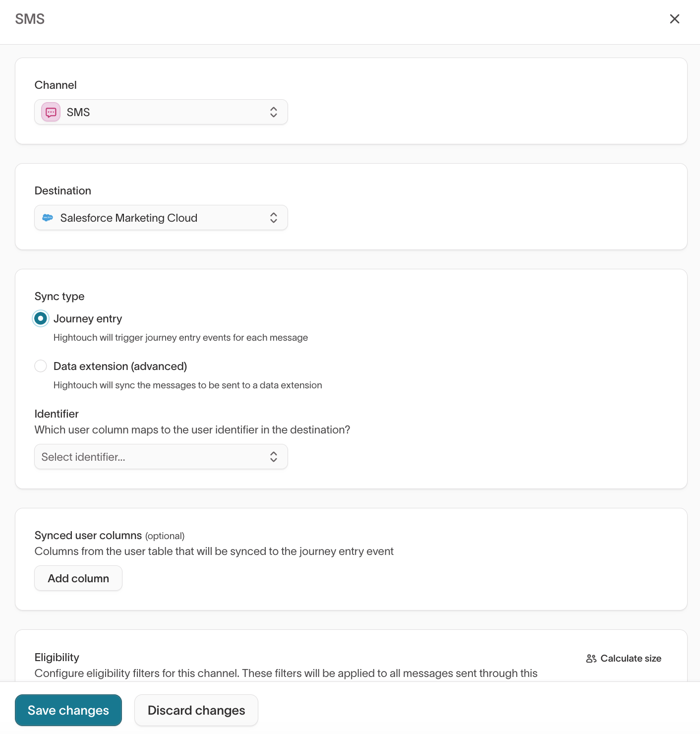This screenshot has height=734, width=700.
Task: Click Calculate size
Action: (630, 658)
